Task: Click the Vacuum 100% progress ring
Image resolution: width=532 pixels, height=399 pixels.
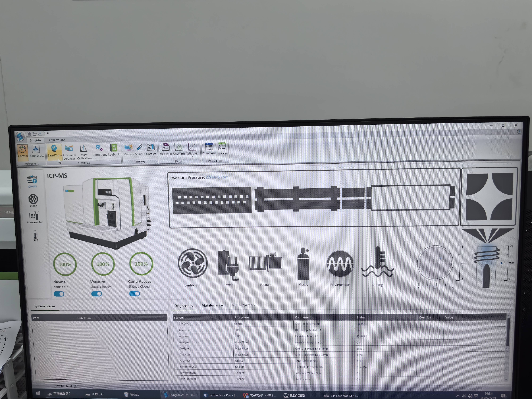Action: (x=103, y=264)
